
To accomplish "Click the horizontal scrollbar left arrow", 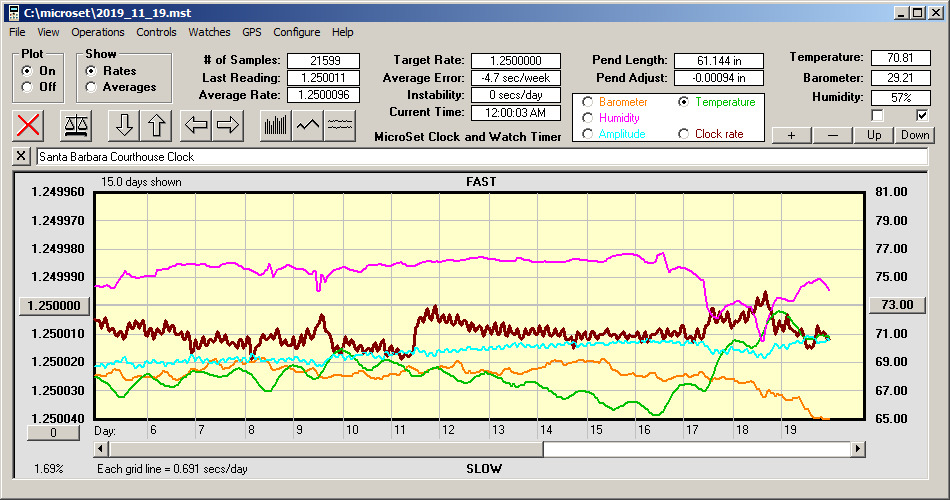I will 102,449.
